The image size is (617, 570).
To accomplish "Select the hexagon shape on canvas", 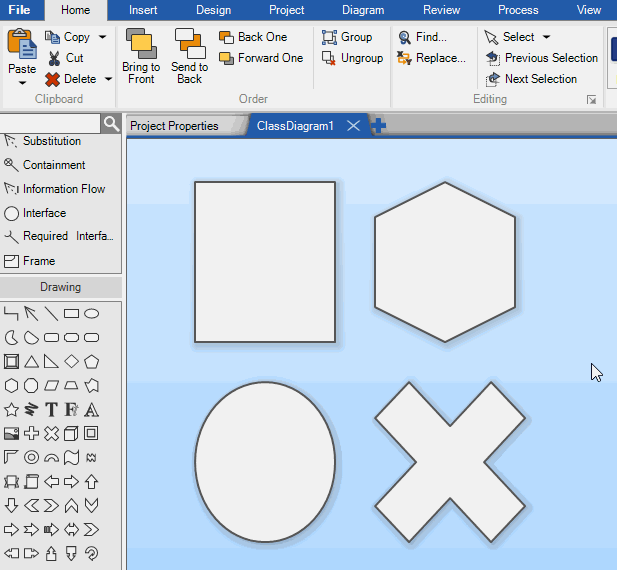I will (x=445, y=262).
